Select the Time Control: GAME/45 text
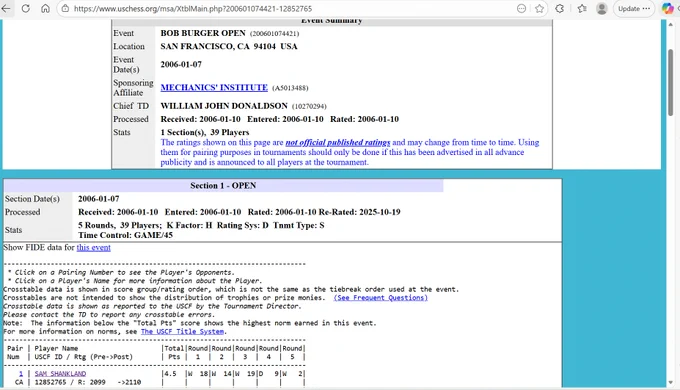Viewport: 680px width, 390px height. click(125, 235)
